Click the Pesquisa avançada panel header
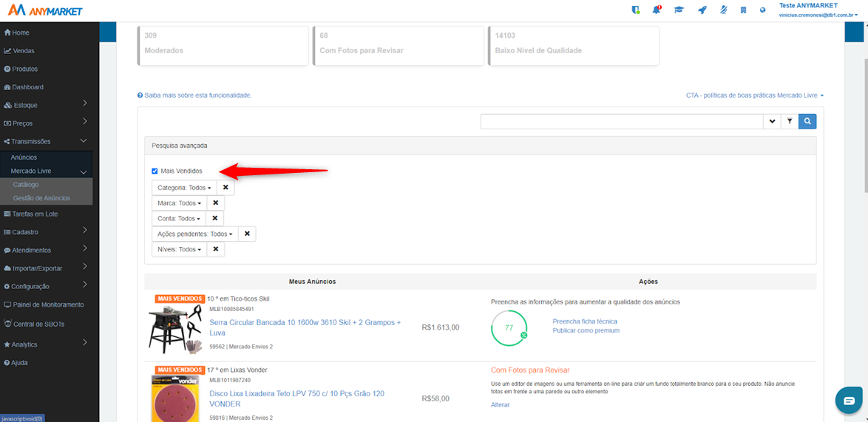Viewport: 868px width, 422px height. pos(480,146)
